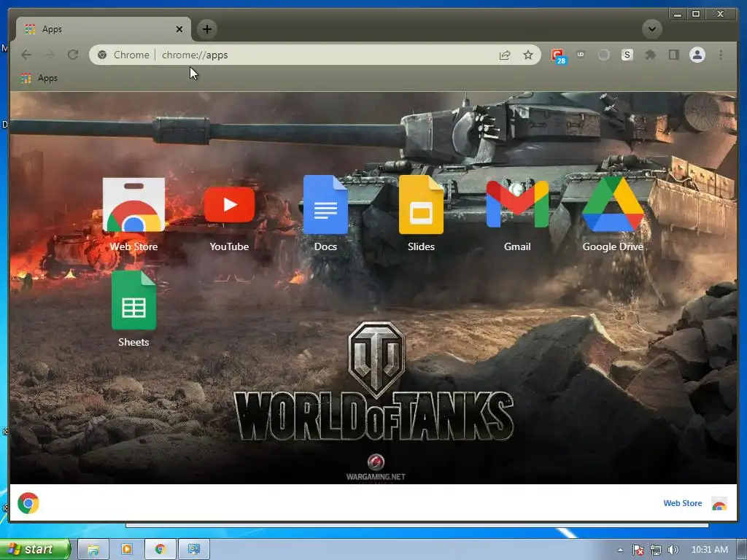Open the Web Store app
The width and height of the screenshot is (747, 560).
[133, 214]
